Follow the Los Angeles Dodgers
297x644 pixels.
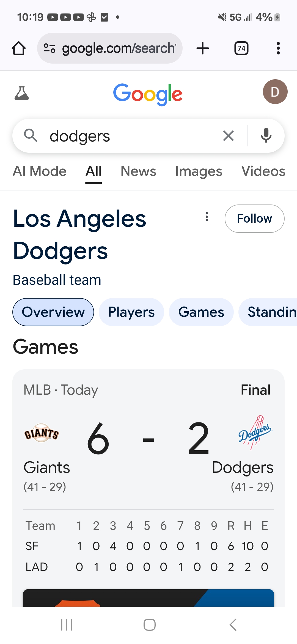coord(254,219)
